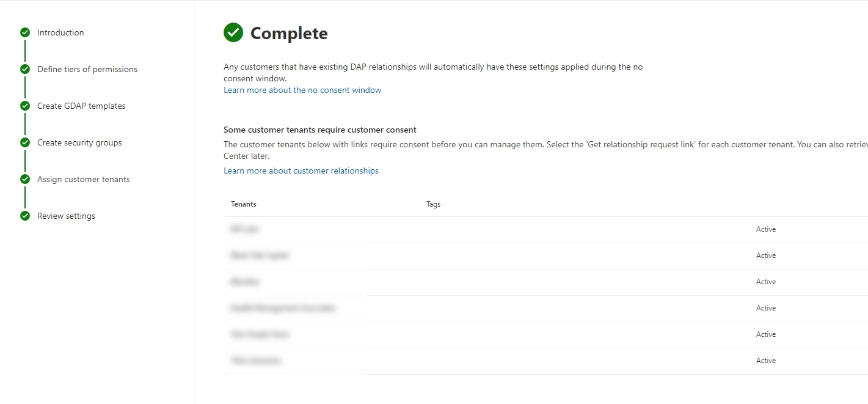The width and height of the screenshot is (868, 404).
Task: Click the Complete page heading
Action: point(289,33)
